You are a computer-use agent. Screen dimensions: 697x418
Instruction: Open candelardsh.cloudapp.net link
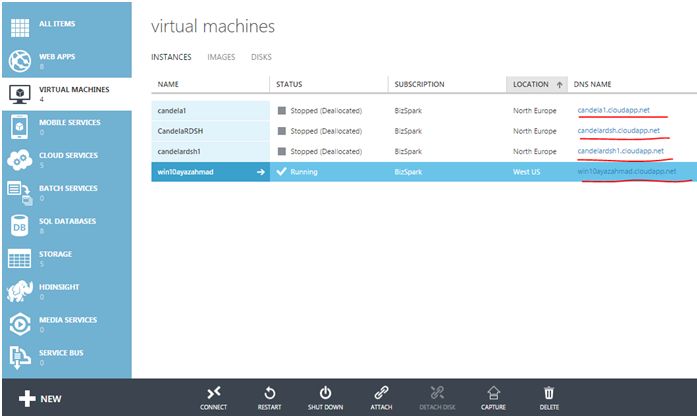click(x=619, y=130)
